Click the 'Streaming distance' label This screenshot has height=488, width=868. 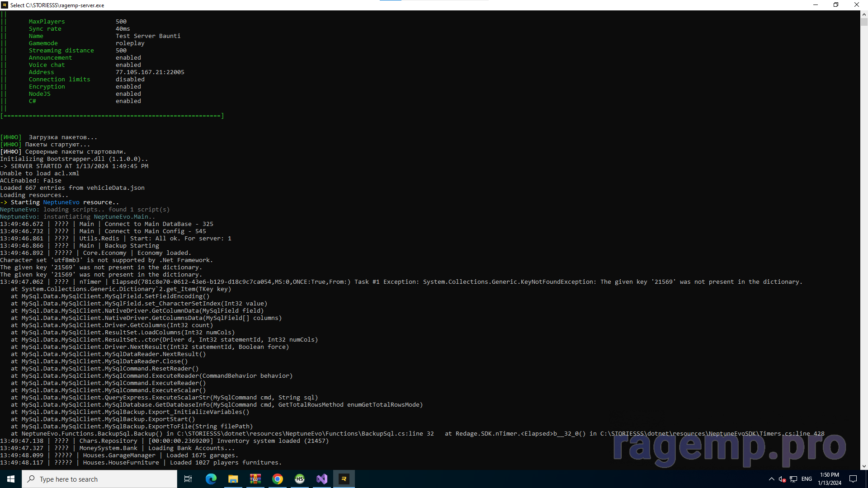(61, 50)
